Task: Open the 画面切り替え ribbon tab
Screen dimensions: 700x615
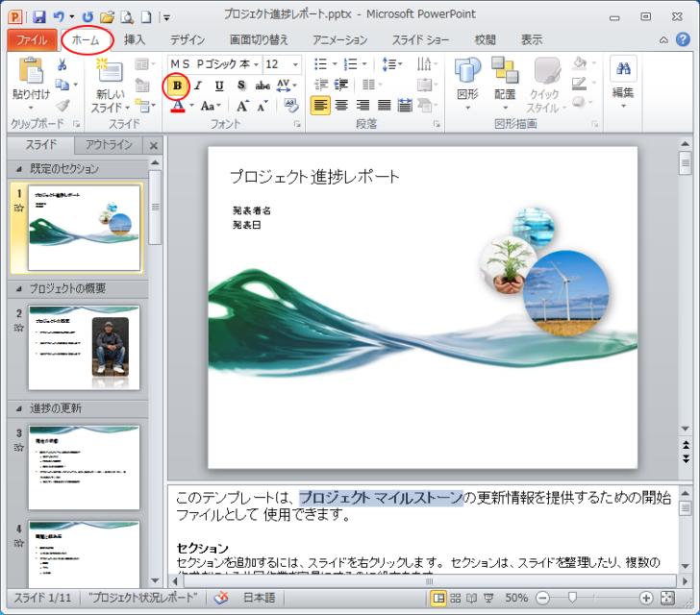Action: tap(259, 39)
